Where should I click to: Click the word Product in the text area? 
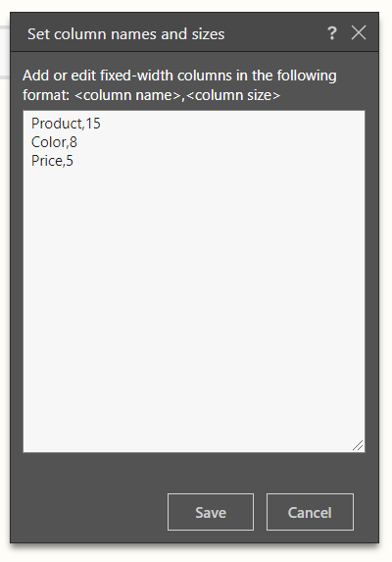(x=57, y=124)
